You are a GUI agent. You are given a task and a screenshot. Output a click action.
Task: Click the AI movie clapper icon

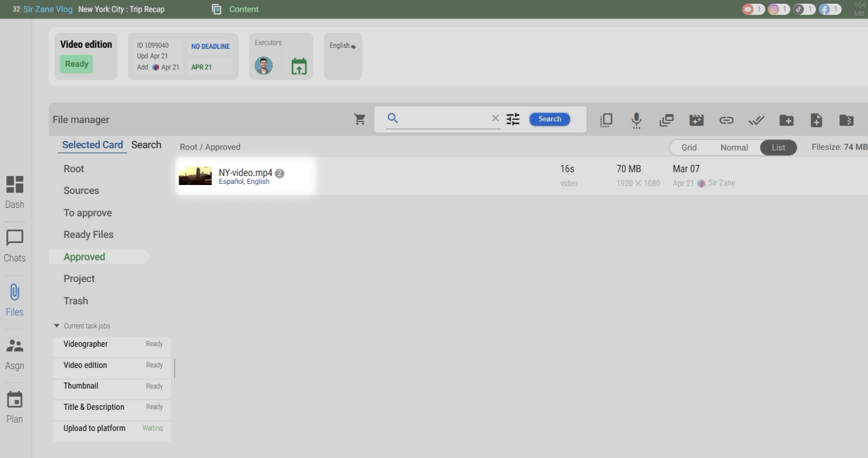click(696, 120)
